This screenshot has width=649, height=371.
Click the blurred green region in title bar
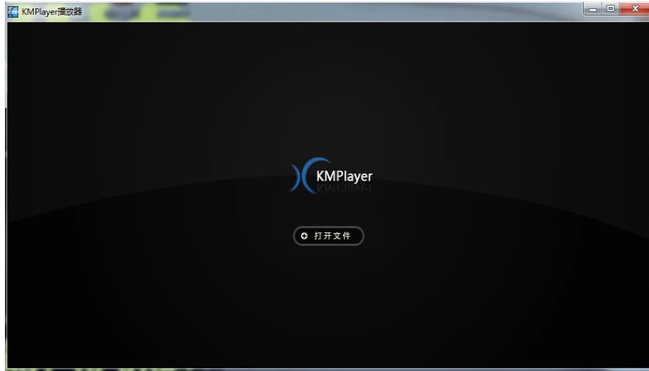pyautogui.click(x=141, y=12)
